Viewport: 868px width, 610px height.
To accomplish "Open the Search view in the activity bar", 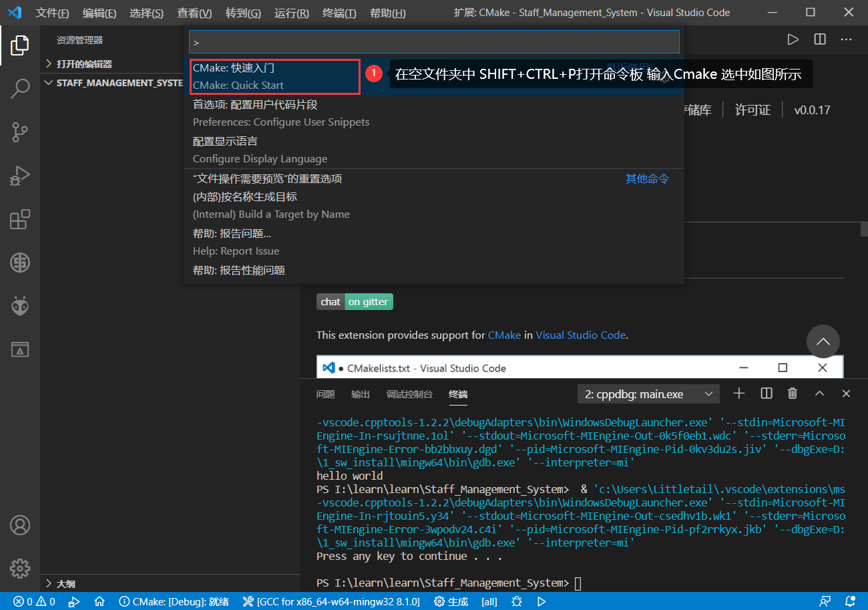I will click(20, 89).
